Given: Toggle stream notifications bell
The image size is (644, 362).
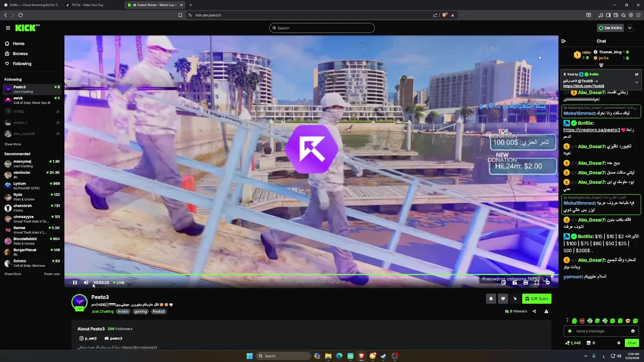Looking at the screenshot, I should click(x=491, y=299).
